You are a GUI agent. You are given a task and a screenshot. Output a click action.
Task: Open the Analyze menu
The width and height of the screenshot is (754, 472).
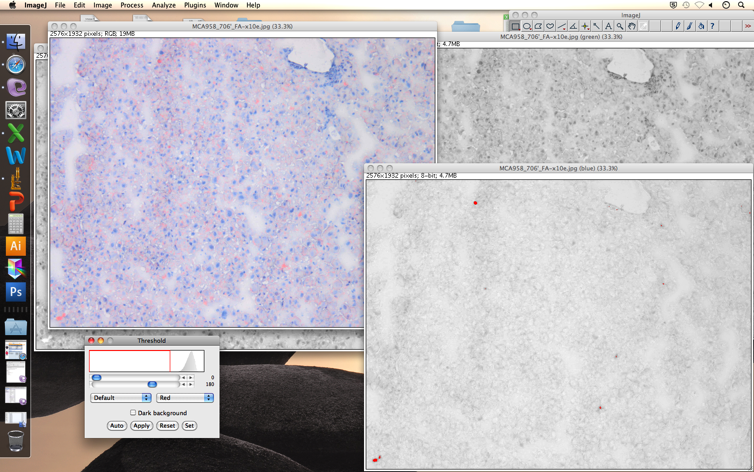click(163, 5)
